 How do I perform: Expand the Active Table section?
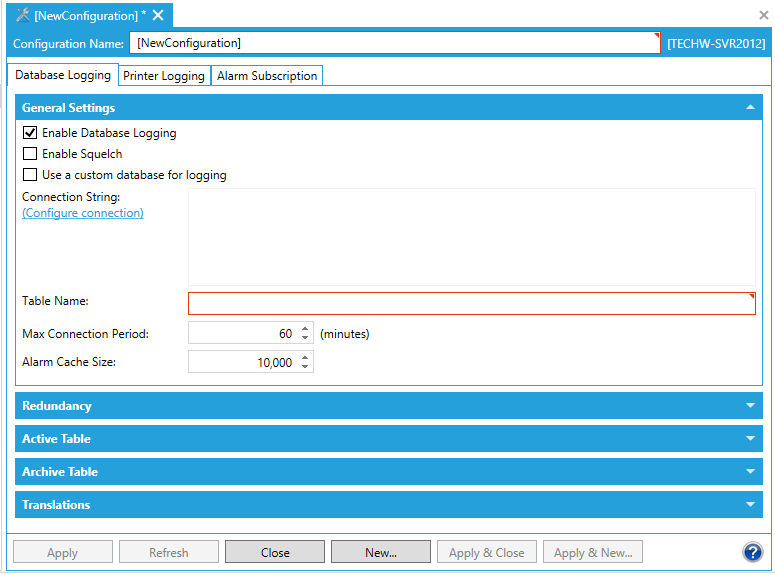click(749, 439)
